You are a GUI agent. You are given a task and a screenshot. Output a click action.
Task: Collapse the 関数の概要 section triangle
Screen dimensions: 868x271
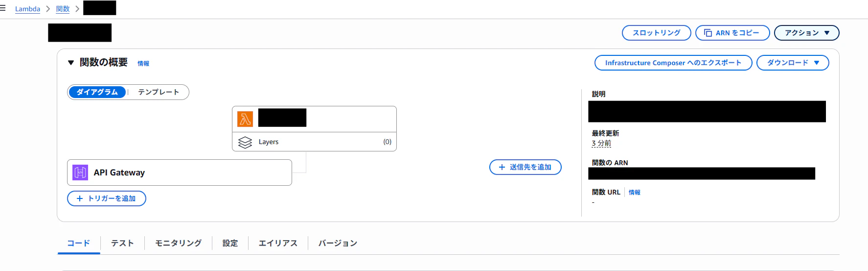pyautogui.click(x=71, y=63)
